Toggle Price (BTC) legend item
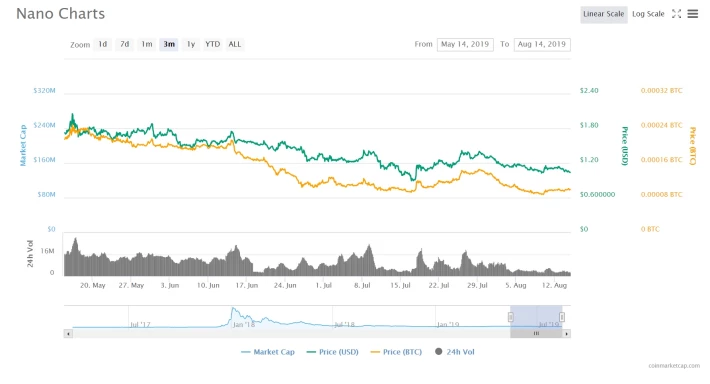This screenshot has width=710, height=384. (396, 352)
